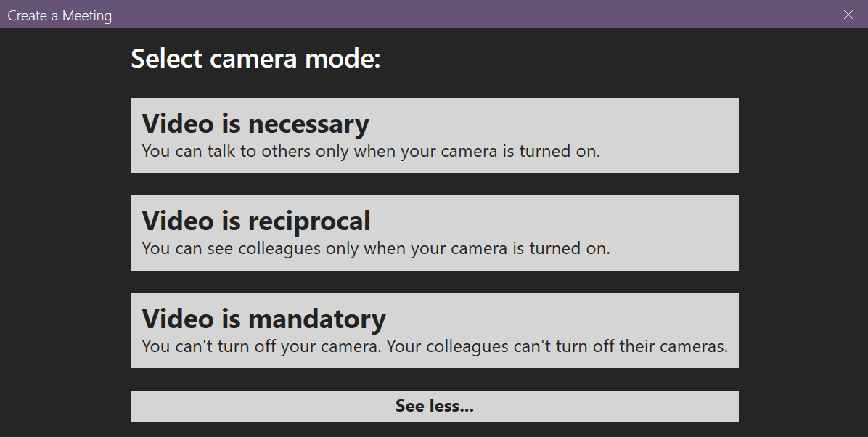Select the option about talking only with camera on
Image resolution: width=868 pixels, height=437 pixels.
coord(434,135)
